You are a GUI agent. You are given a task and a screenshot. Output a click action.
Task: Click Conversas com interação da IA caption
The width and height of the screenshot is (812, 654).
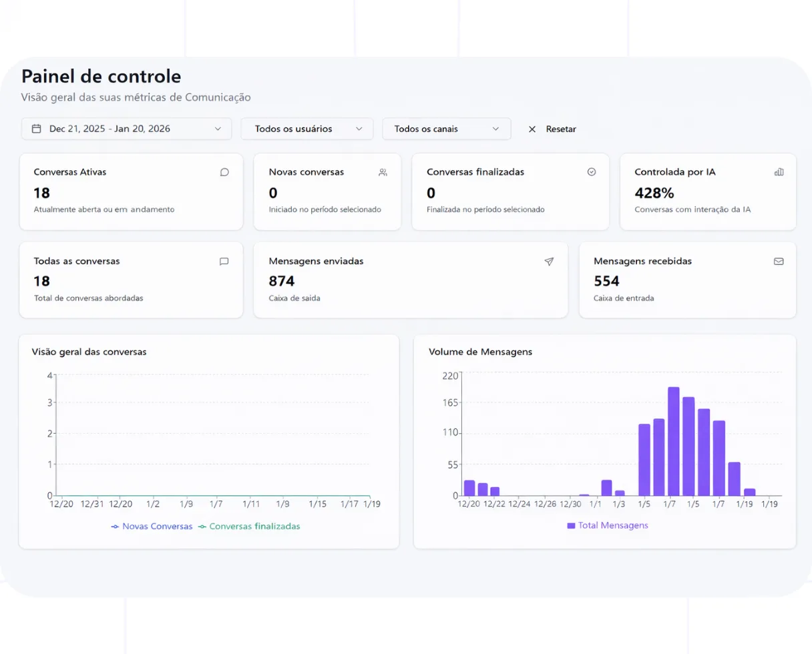point(692,210)
